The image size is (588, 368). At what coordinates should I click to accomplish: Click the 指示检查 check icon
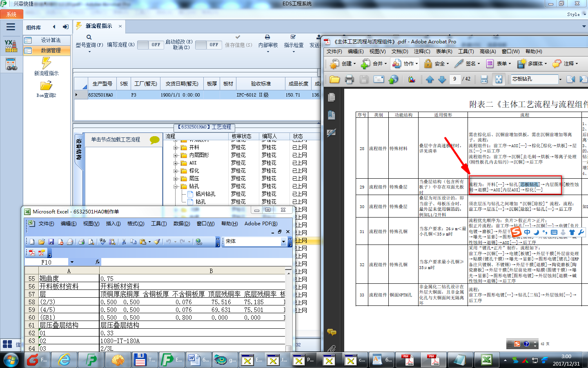point(293,37)
